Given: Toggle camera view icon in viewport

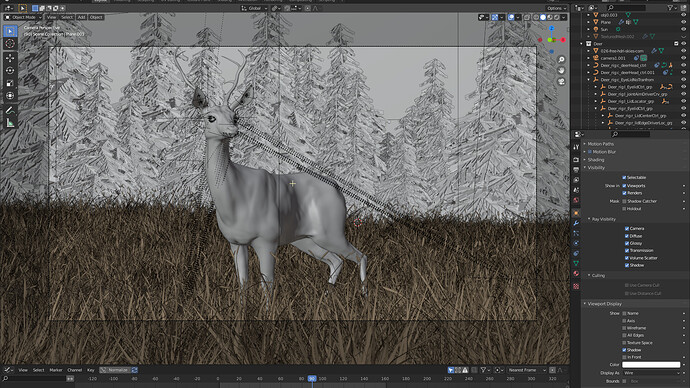Looking at the screenshot, I should [x=562, y=81].
